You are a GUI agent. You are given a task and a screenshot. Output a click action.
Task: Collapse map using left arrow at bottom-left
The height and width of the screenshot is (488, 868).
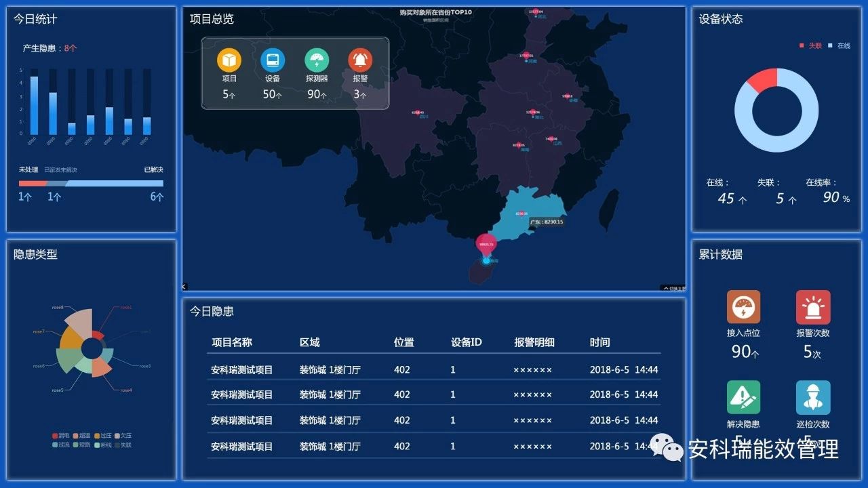coord(184,287)
